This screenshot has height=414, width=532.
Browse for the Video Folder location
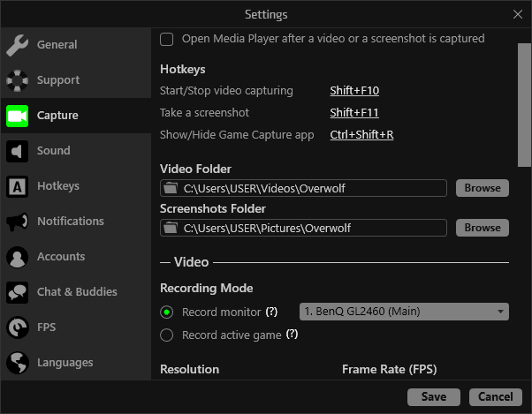483,188
